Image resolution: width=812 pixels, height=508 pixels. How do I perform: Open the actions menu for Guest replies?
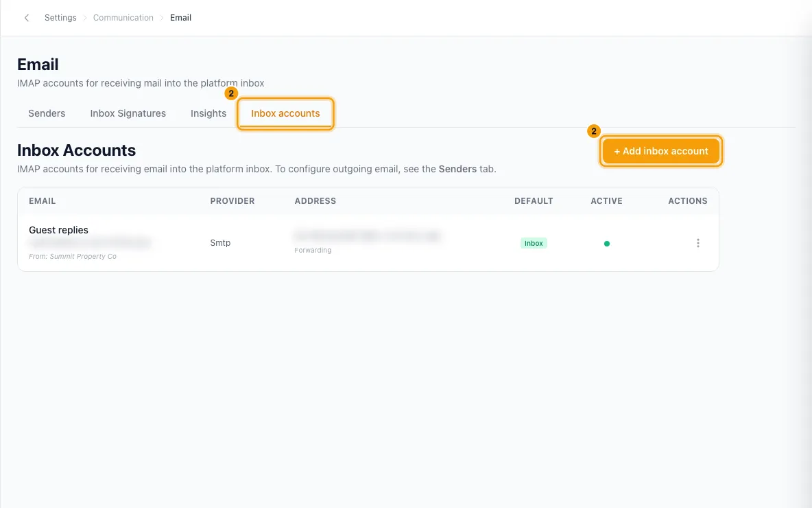point(698,243)
